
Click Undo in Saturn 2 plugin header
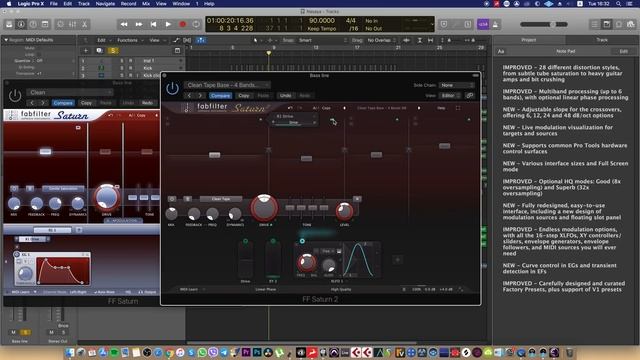point(285,96)
